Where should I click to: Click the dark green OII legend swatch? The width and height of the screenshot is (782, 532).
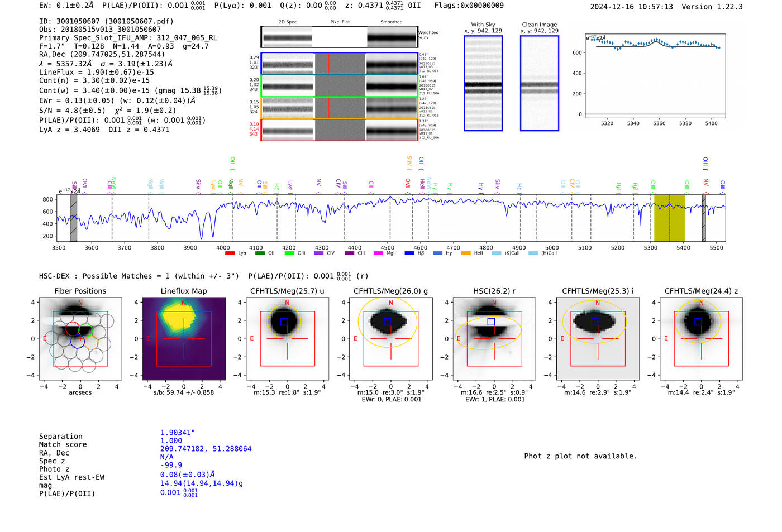260,253
